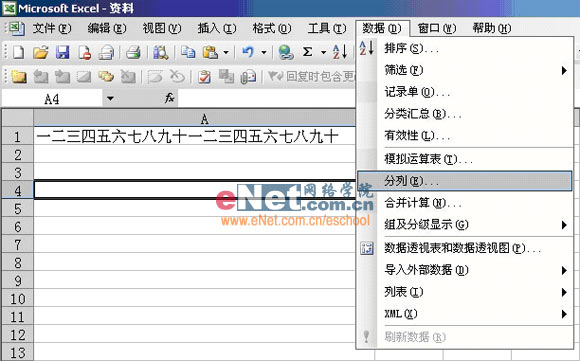580x361 pixels.
Task: Click the insert function fx button
Action: click(169, 98)
